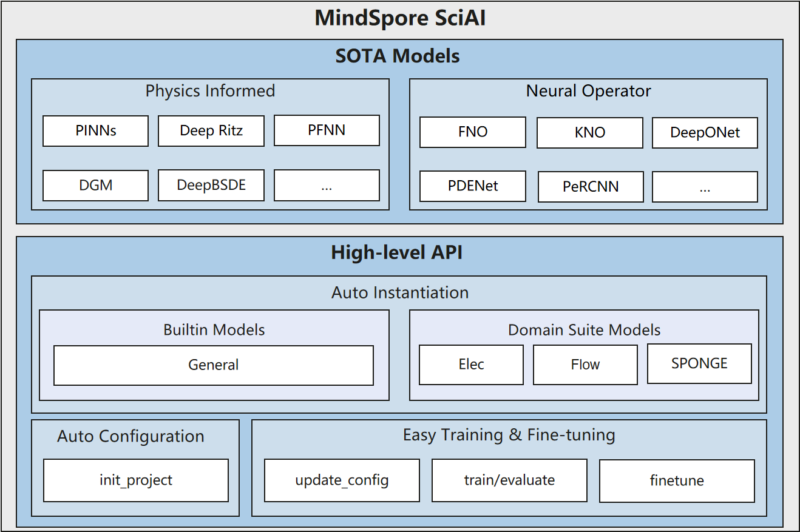Click the ellipsis box under Neural Operator
Image resolution: width=800 pixels, height=532 pixels.
(x=705, y=187)
